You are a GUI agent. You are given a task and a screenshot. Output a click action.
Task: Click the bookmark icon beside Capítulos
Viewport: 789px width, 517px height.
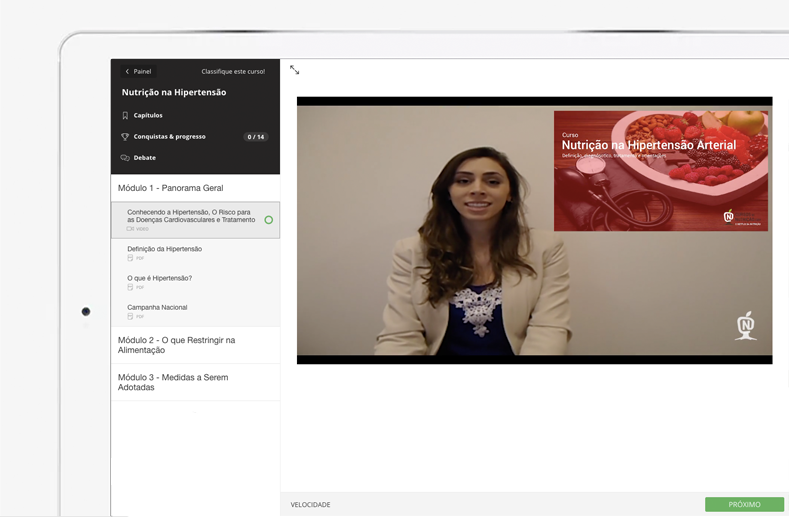tap(125, 115)
